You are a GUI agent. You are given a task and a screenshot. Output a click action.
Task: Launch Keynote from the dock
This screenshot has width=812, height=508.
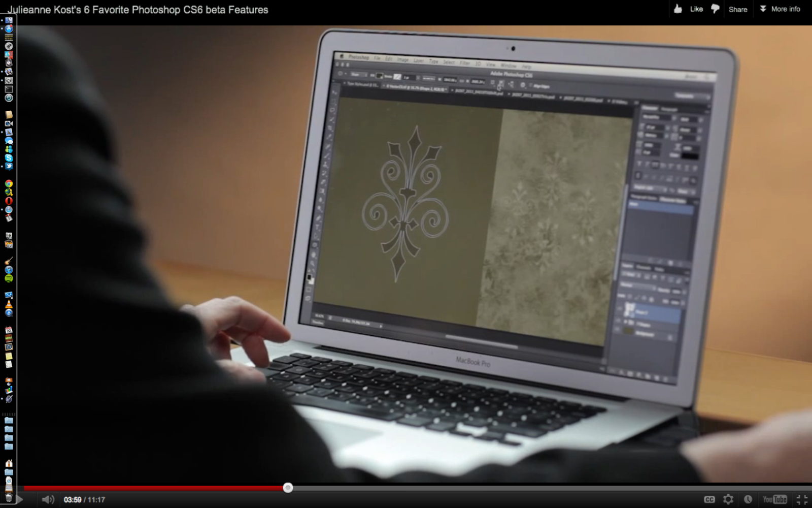[9, 382]
